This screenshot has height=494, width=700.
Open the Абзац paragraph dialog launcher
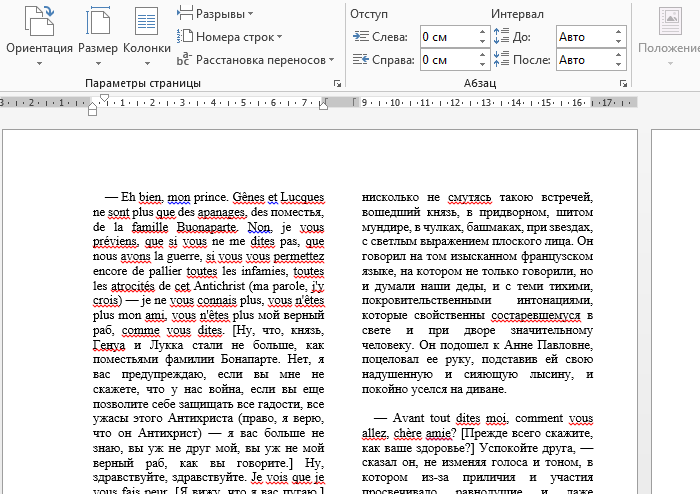[623, 83]
